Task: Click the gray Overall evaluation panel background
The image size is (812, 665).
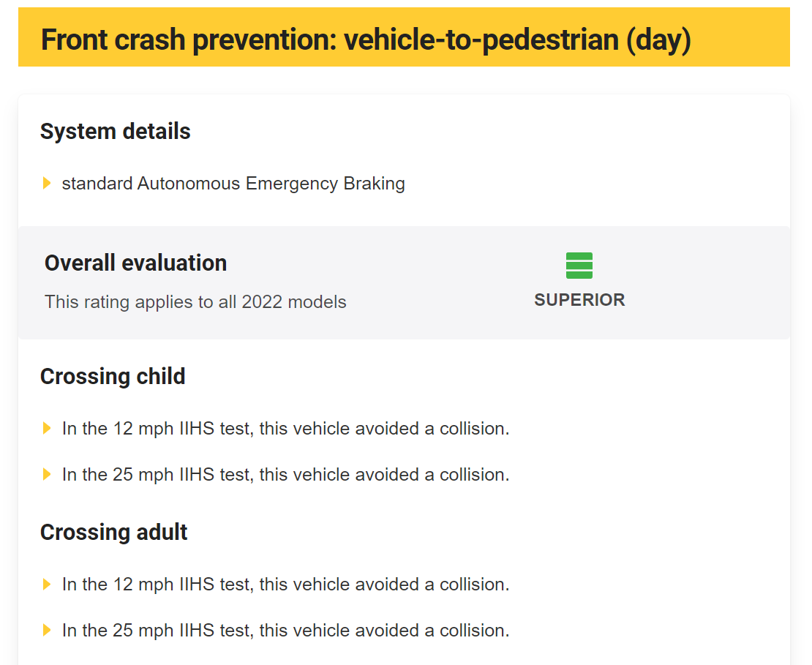Action: [404, 283]
